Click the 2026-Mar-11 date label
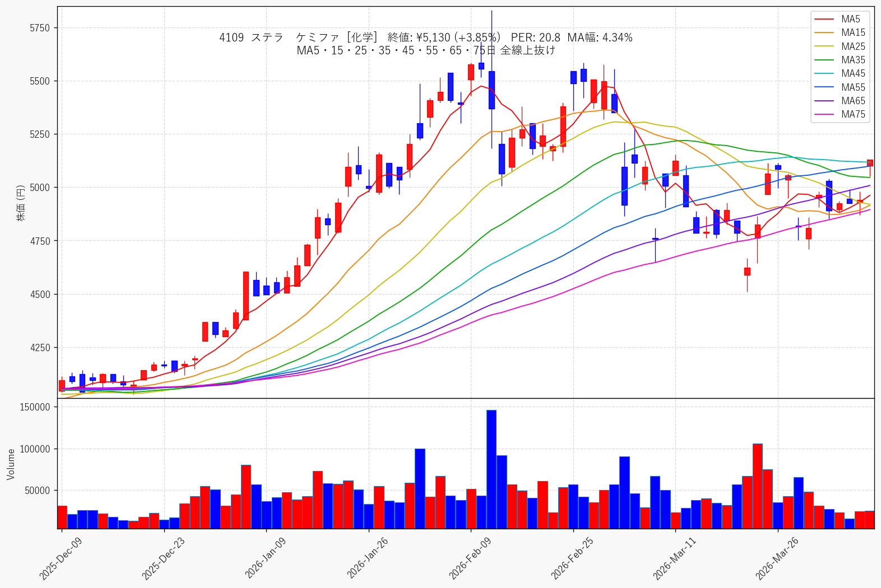The width and height of the screenshot is (881, 588). click(x=674, y=558)
